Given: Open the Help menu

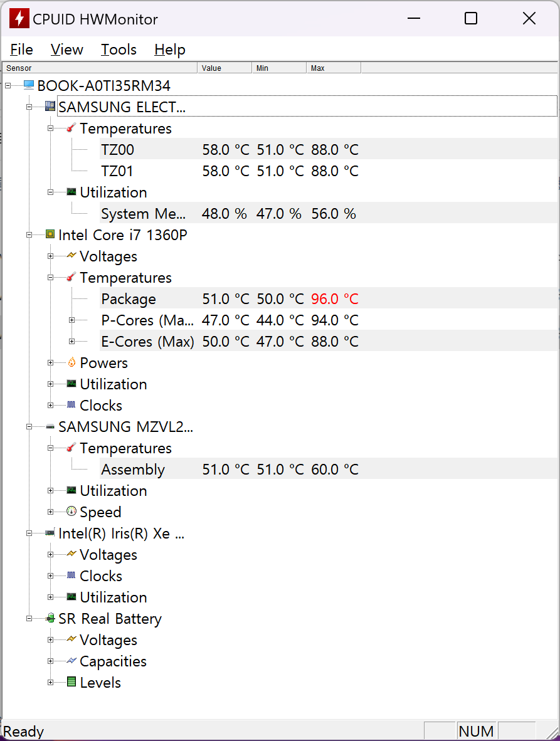Looking at the screenshot, I should [170, 49].
